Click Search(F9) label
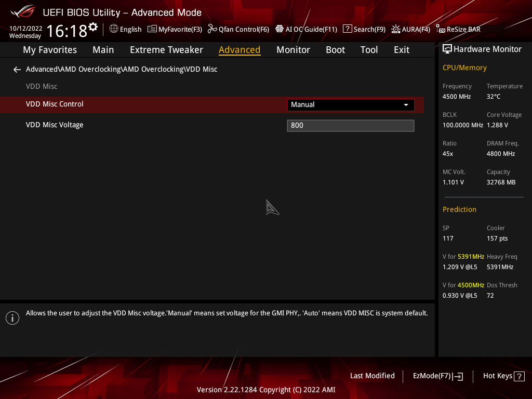Image resolution: width=532 pixels, height=399 pixels. [x=369, y=29]
